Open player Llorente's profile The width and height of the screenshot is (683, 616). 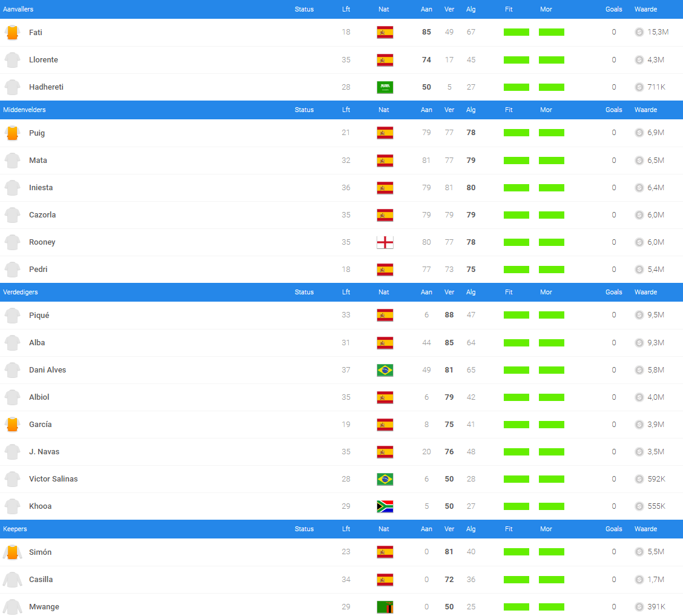(x=44, y=60)
